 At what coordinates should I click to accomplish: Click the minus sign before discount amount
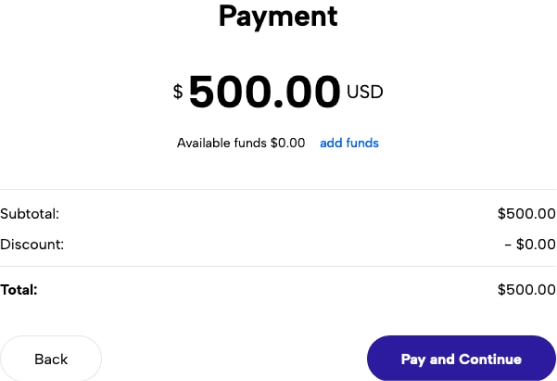(508, 245)
